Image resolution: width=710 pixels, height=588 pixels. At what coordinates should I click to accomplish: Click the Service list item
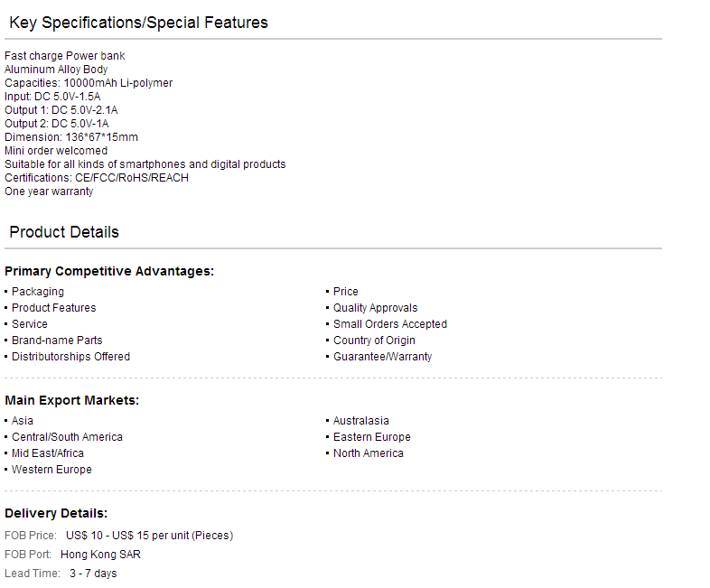(30, 324)
